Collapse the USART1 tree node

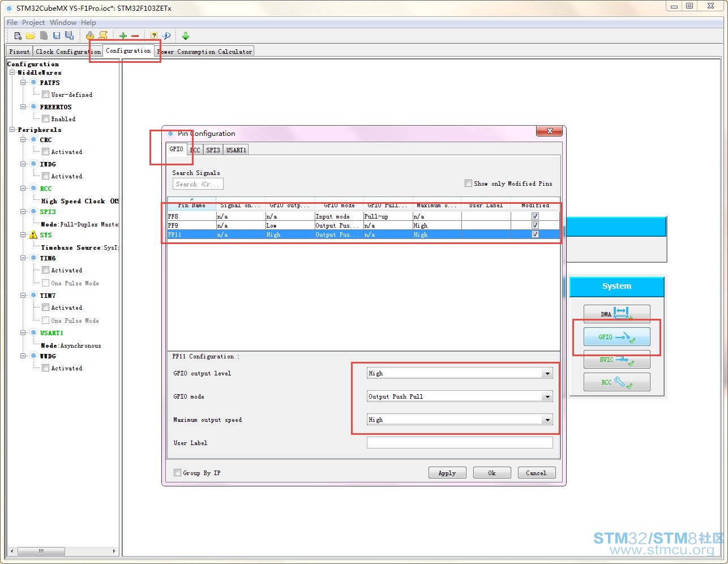[23, 332]
